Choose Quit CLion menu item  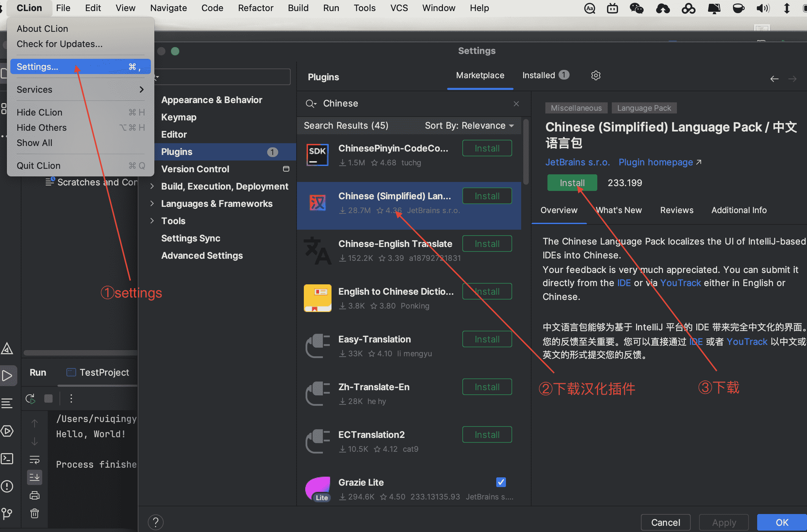tap(80, 166)
